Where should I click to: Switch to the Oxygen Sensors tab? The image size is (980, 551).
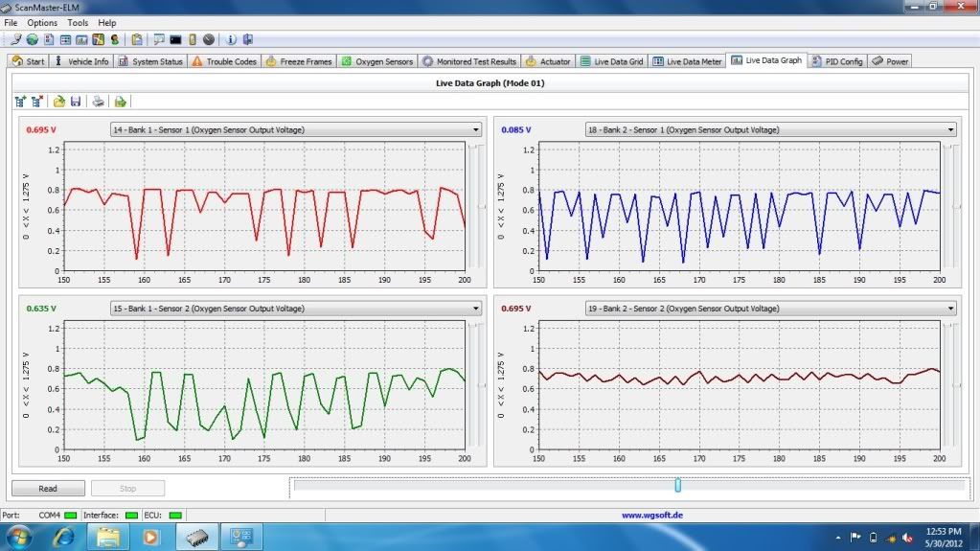click(x=376, y=61)
